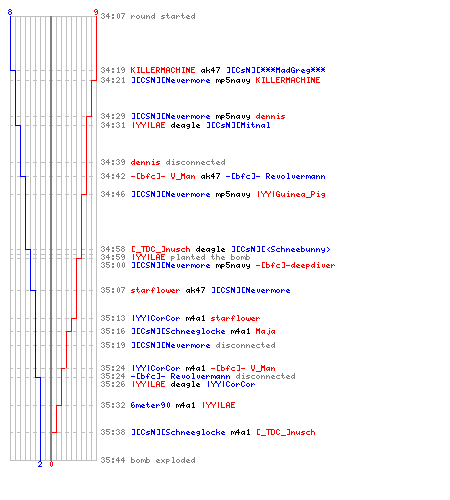
Task: Click the '34:07 round started' log entry
Action: coord(148,16)
